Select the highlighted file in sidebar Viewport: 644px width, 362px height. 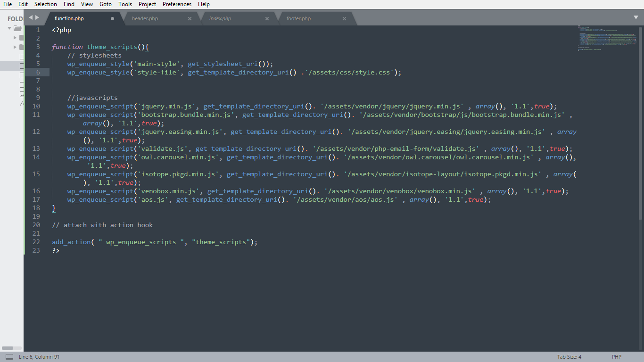tap(12, 66)
